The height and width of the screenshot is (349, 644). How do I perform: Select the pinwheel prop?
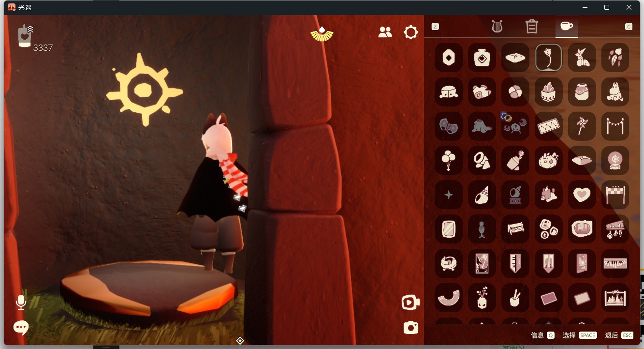[582, 126]
